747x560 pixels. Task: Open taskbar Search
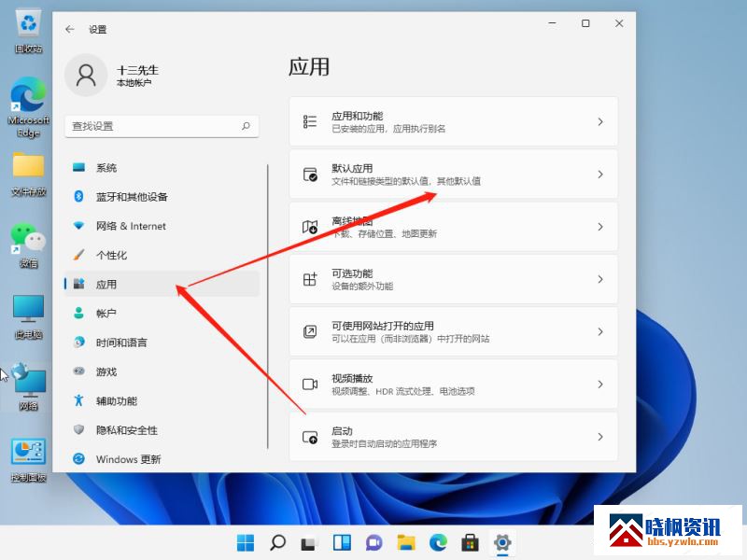point(277,542)
